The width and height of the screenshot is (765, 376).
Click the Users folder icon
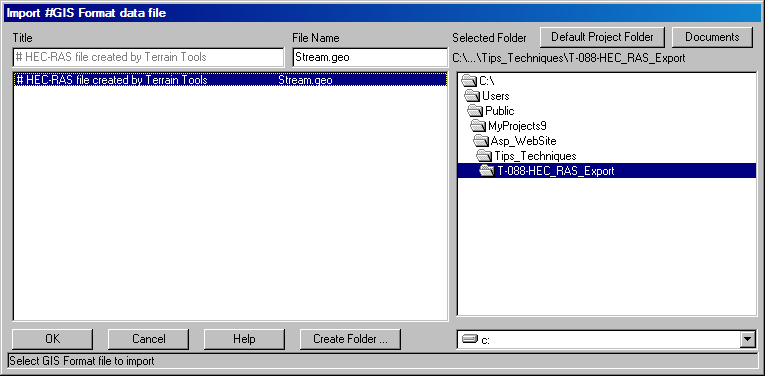(472, 96)
